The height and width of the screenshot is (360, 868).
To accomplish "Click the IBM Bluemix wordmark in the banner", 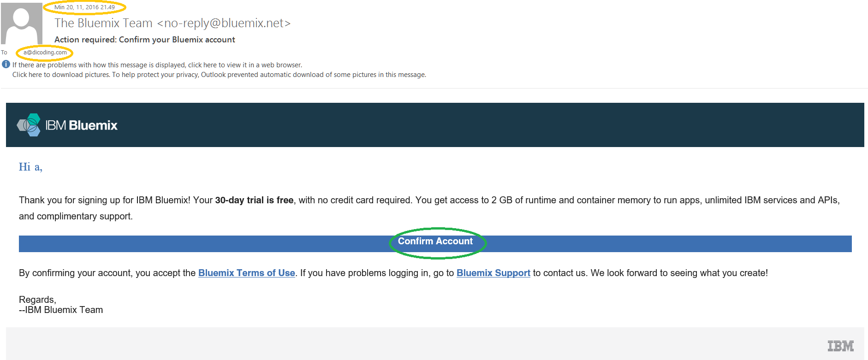I will 82,125.
